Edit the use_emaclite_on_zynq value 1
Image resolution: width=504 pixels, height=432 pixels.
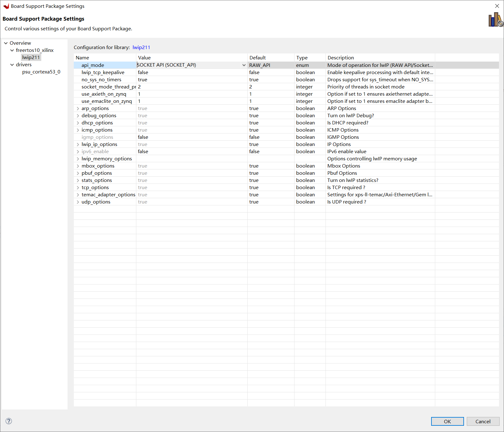(x=139, y=101)
